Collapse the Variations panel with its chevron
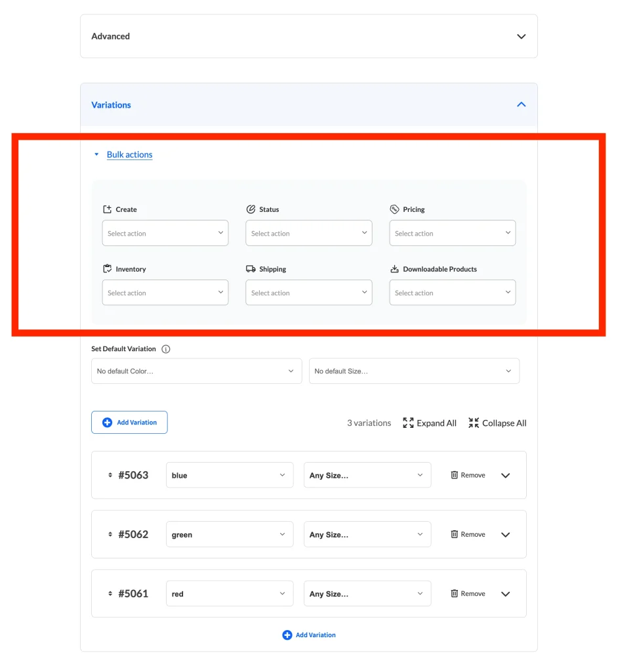The image size is (618, 672). [x=521, y=104]
